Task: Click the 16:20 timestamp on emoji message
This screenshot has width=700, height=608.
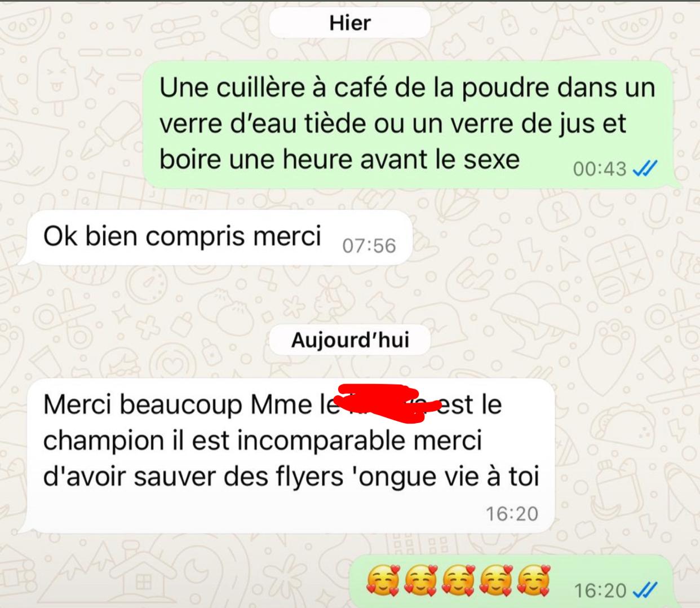Action: point(600,591)
